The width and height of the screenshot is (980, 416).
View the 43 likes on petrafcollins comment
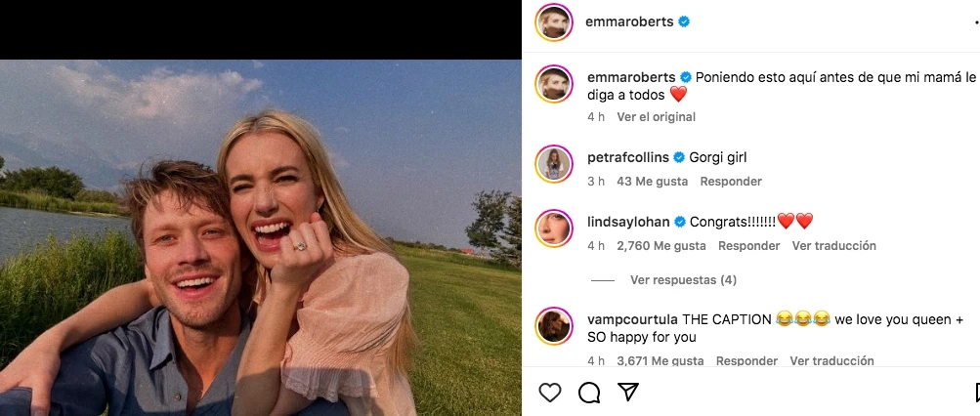[652, 182]
